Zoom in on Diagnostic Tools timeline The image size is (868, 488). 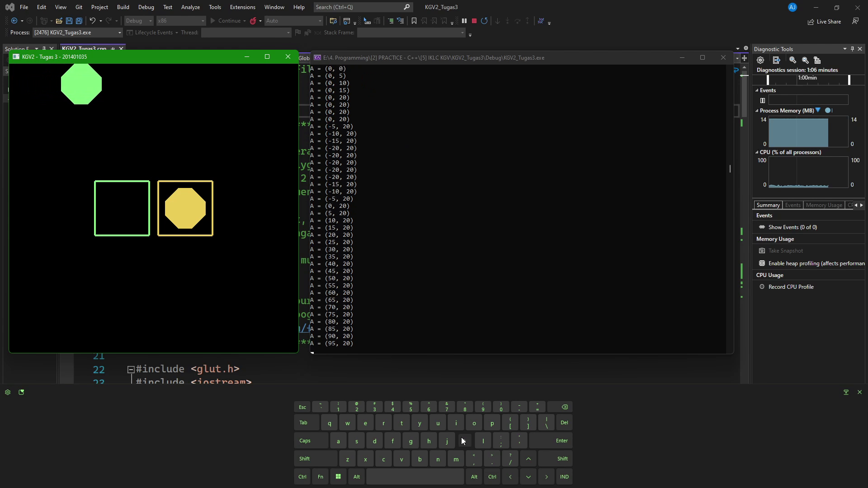pyautogui.click(x=793, y=60)
